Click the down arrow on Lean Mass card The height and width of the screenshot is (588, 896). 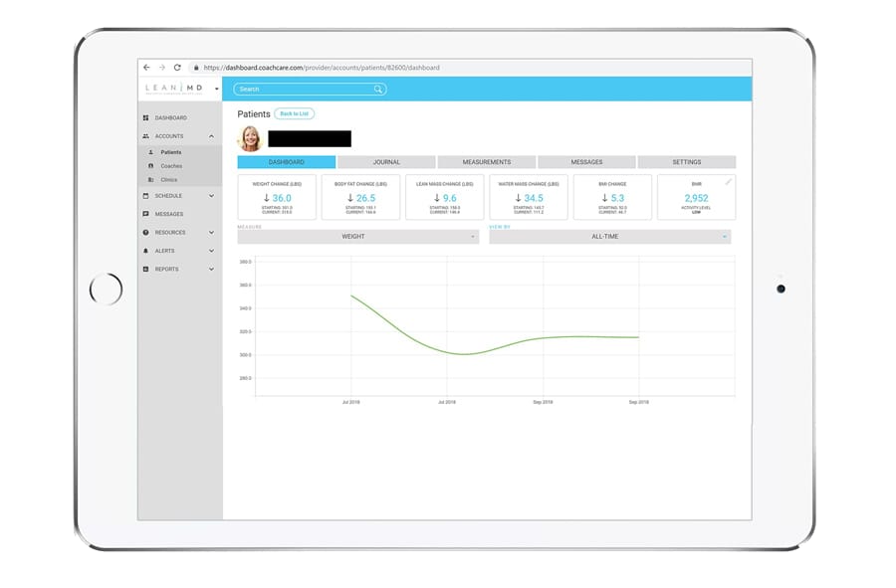pos(437,198)
